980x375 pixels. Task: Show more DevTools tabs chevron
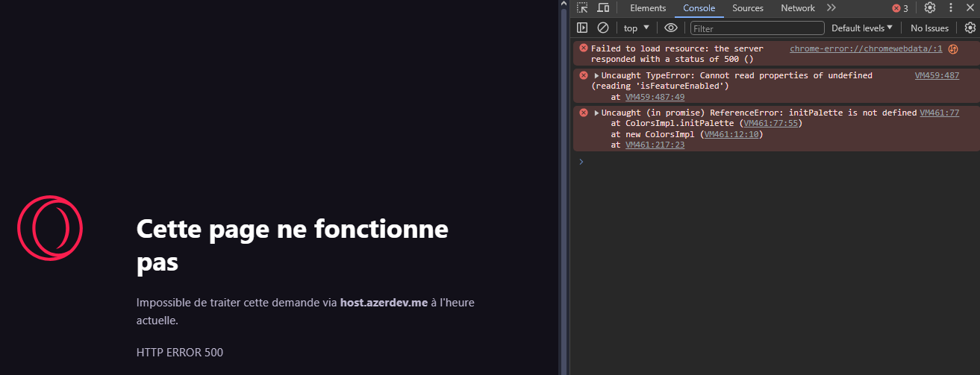pyautogui.click(x=831, y=8)
